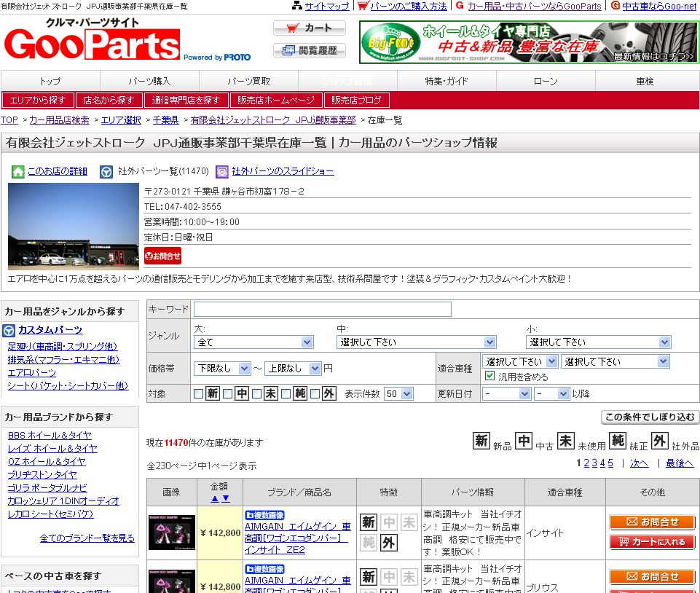Open the small genre (小) dropdown
Screen dimensions: 700x593
(x=598, y=342)
